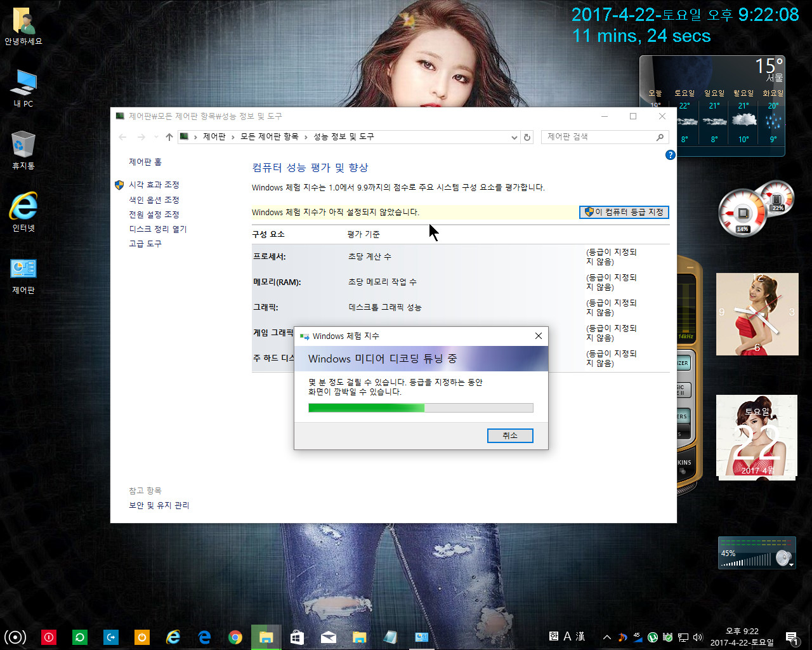Open 고급 도구 link
The image size is (812, 650).
point(145,244)
